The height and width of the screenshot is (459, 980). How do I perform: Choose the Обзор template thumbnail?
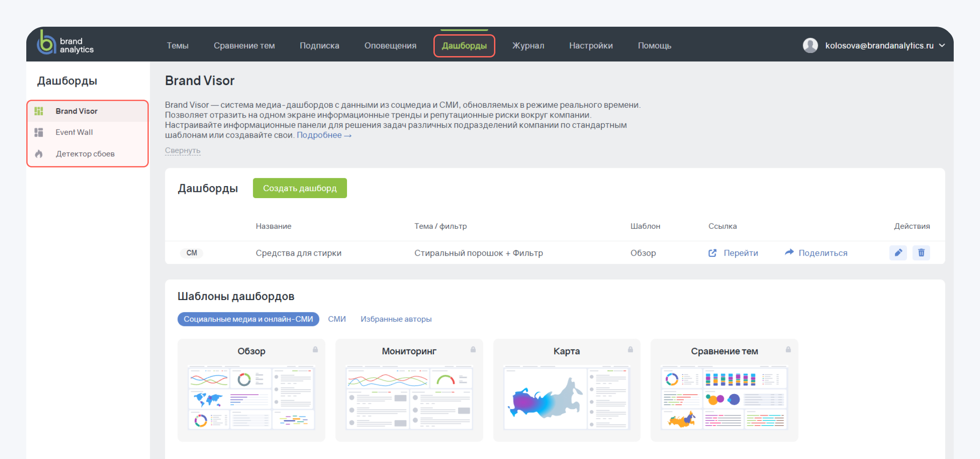251,398
